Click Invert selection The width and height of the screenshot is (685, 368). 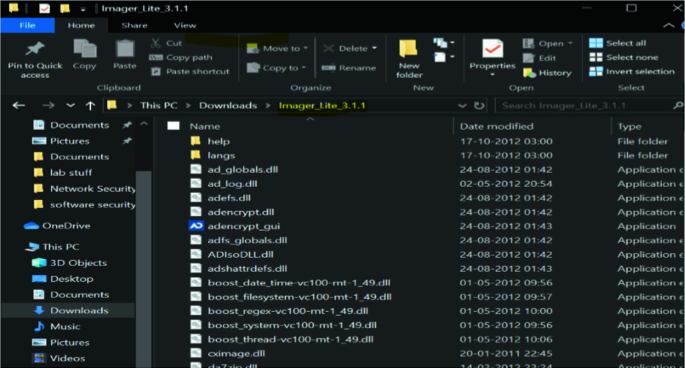pyautogui.click(x=632, y=71)
